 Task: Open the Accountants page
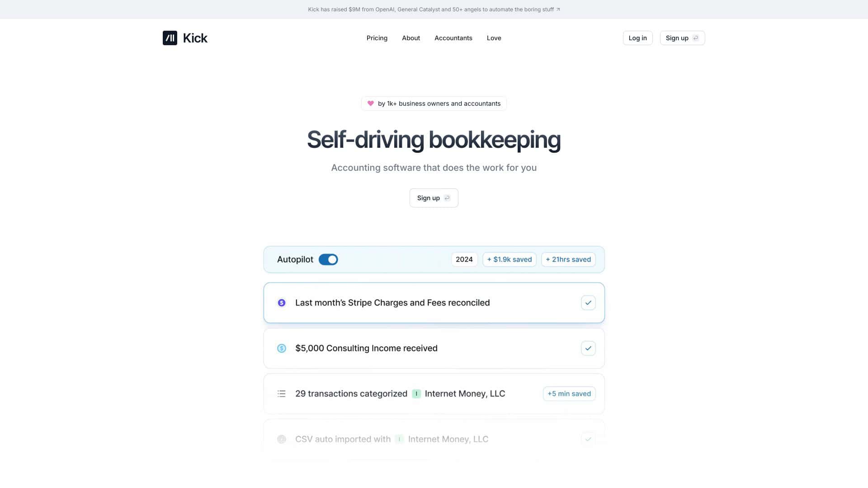(453, 38)
